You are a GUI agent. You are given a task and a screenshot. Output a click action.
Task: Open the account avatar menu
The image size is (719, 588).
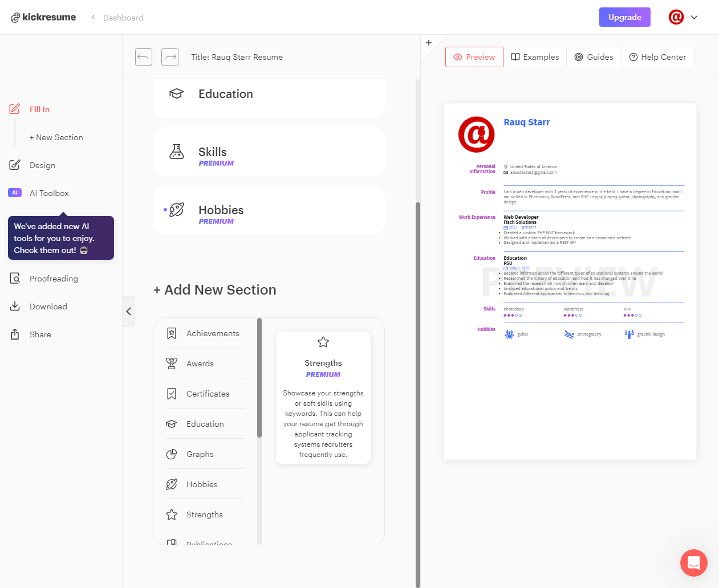676,17
